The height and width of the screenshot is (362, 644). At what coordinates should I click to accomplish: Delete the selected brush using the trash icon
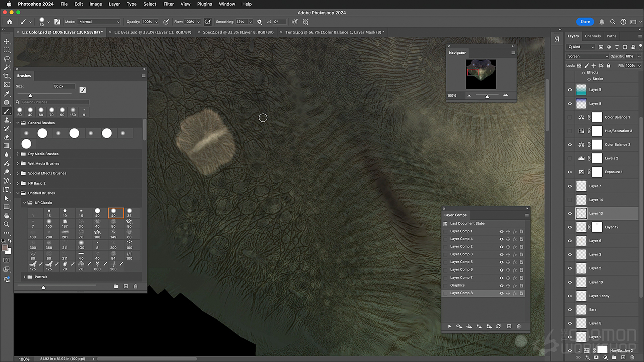pos(135,286)
